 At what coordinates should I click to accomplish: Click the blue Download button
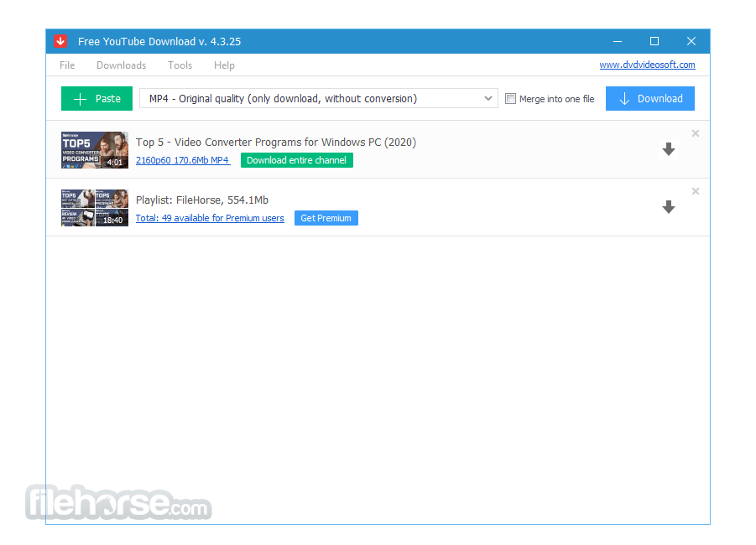650,98
